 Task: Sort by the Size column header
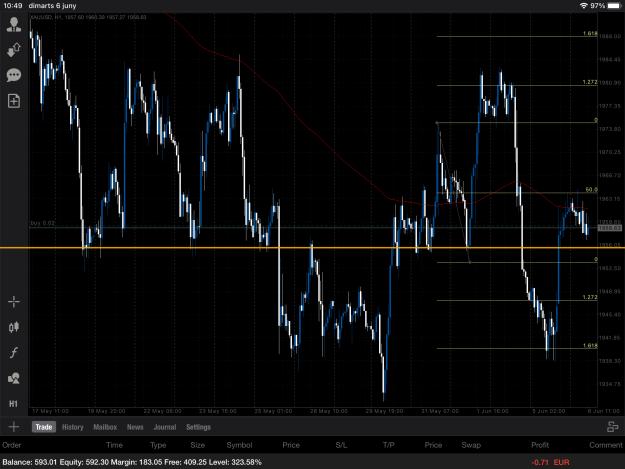pos(197,445)
